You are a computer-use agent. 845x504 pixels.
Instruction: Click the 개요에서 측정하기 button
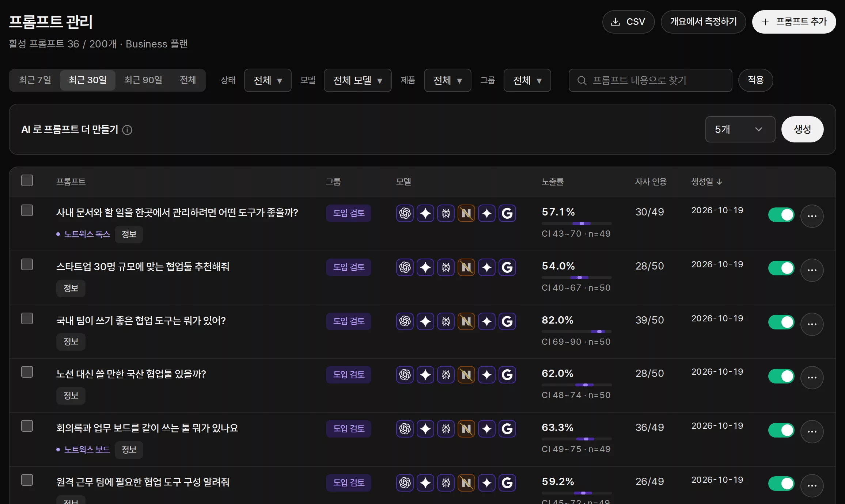point(703,22)
